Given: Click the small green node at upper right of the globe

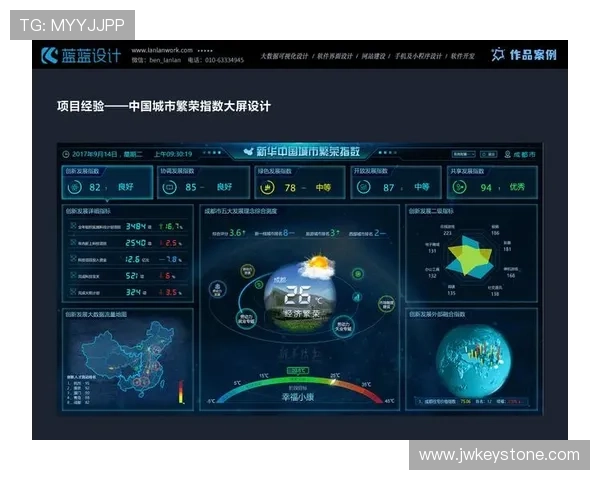Looking at the screenshot, I should [358, 274].
